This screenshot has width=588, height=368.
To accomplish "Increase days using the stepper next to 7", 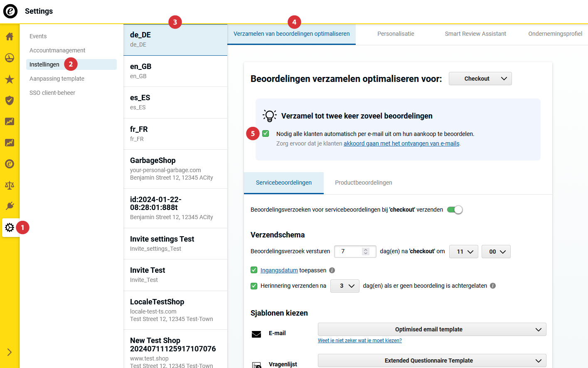I will point(365,249).
